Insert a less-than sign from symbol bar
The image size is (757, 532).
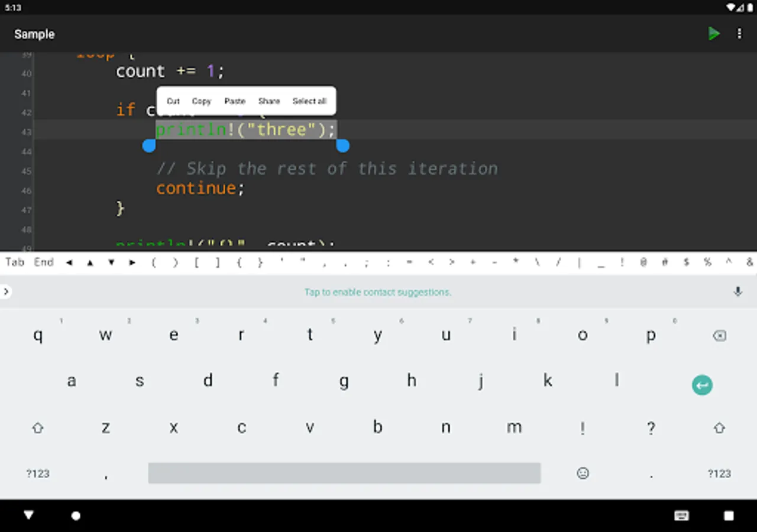[431, 262]
